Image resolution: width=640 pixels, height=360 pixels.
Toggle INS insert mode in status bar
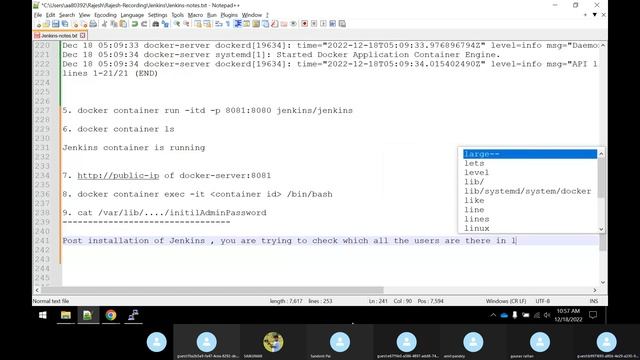tap(594, 301)
